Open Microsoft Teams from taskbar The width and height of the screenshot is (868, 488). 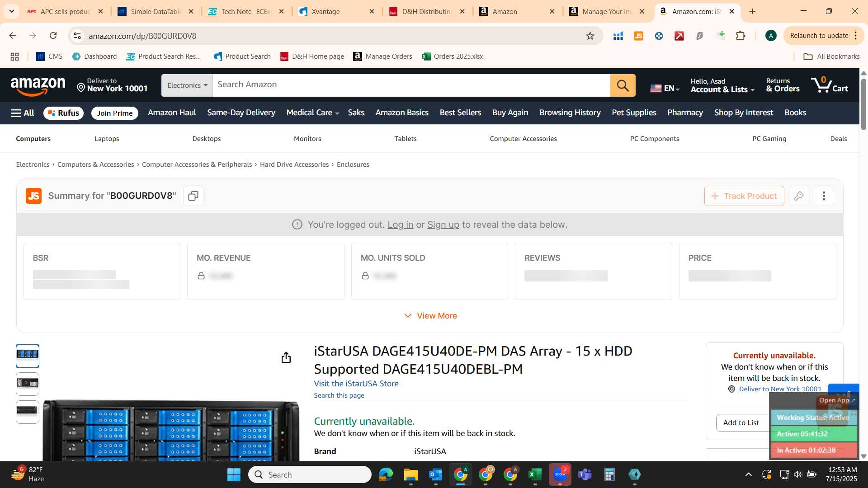click(x=585, y=474)
